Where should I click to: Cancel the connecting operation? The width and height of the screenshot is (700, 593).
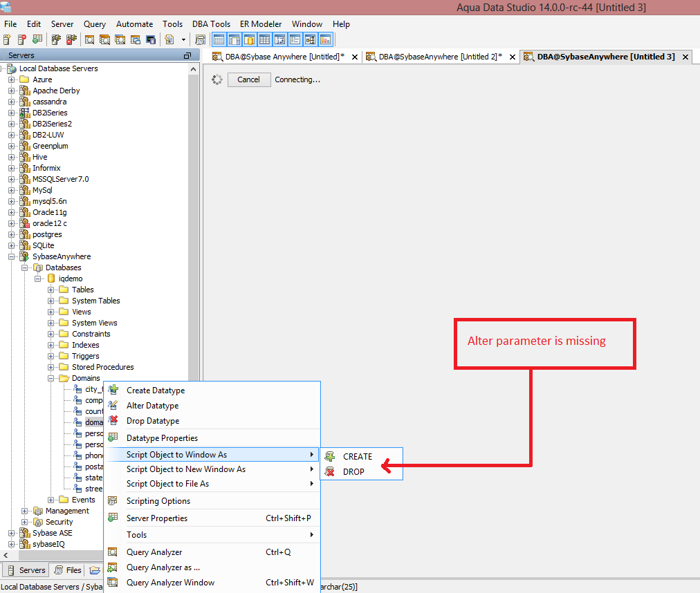248,79
